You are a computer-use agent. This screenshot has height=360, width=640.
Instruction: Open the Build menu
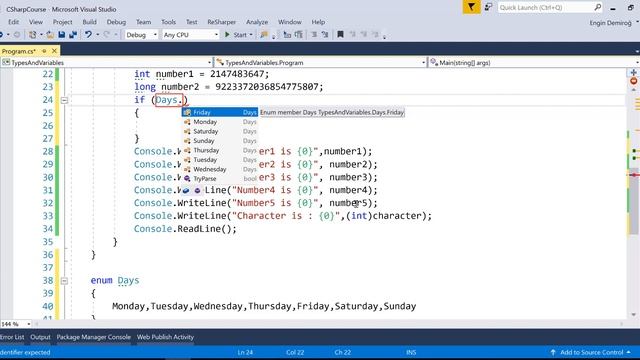tap(89, 22)
